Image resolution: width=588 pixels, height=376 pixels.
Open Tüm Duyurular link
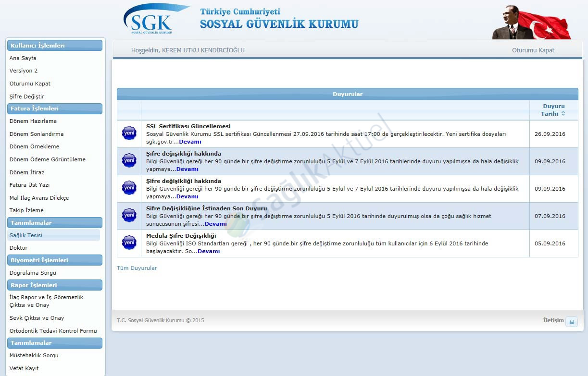(x=137, y=268)
